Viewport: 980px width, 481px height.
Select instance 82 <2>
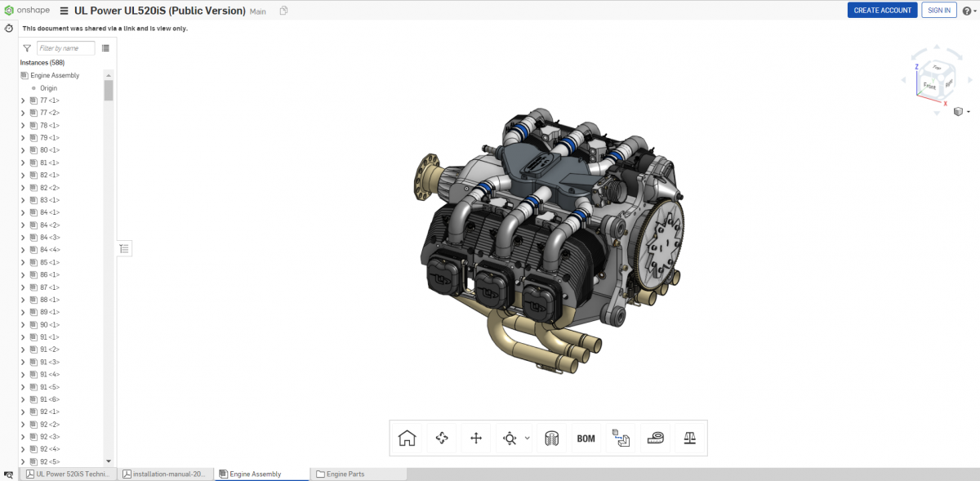click(50, 188)
